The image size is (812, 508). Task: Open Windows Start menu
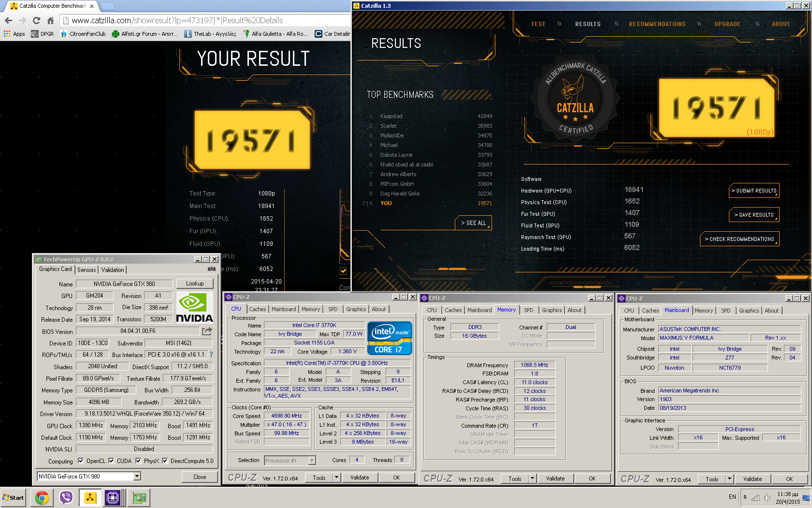13,497
